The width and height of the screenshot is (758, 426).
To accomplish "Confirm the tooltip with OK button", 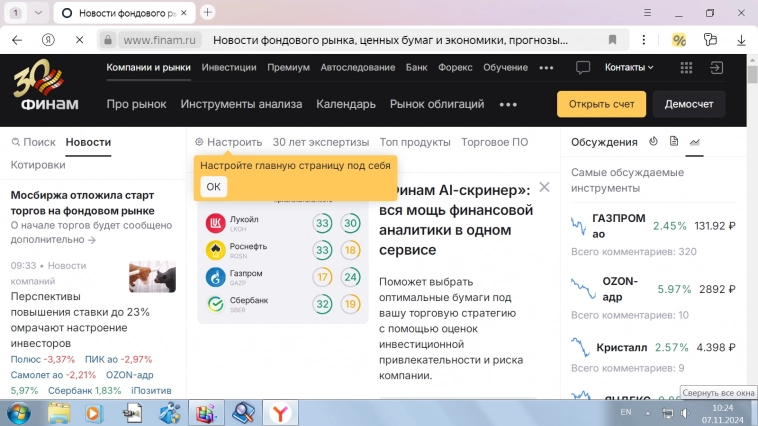I will [213, 187].
